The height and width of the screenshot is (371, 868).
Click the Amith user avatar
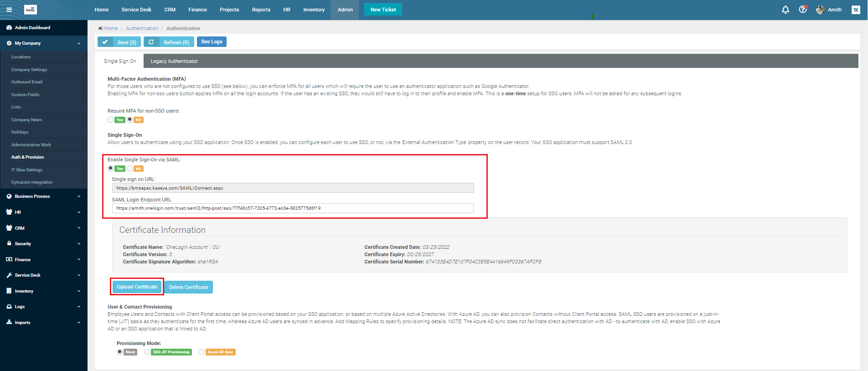tap(820, 10)
